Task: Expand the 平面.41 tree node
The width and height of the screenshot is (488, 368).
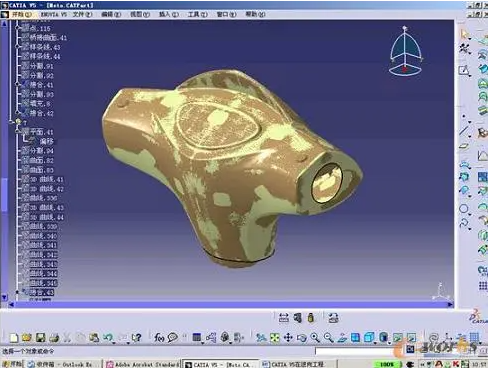Action: (x=18, y=132)
